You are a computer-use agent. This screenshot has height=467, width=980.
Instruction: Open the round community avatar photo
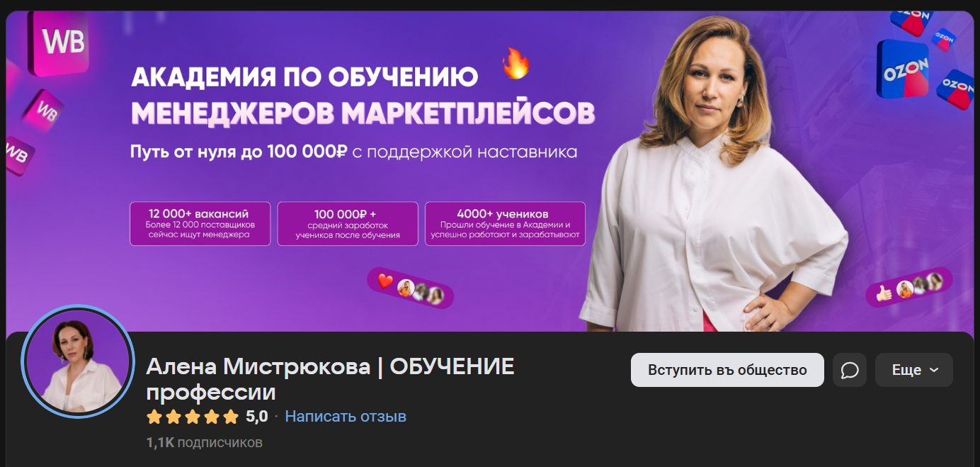pyautogui.click(x=78, y=361)
